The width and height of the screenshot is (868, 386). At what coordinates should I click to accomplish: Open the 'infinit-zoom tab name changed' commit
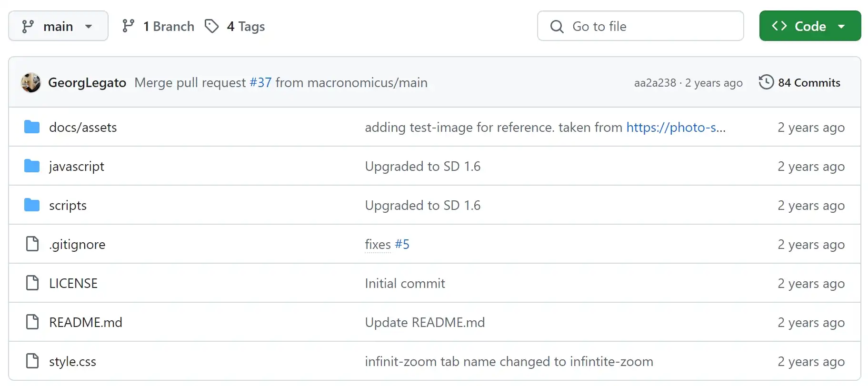click(509, 361)
